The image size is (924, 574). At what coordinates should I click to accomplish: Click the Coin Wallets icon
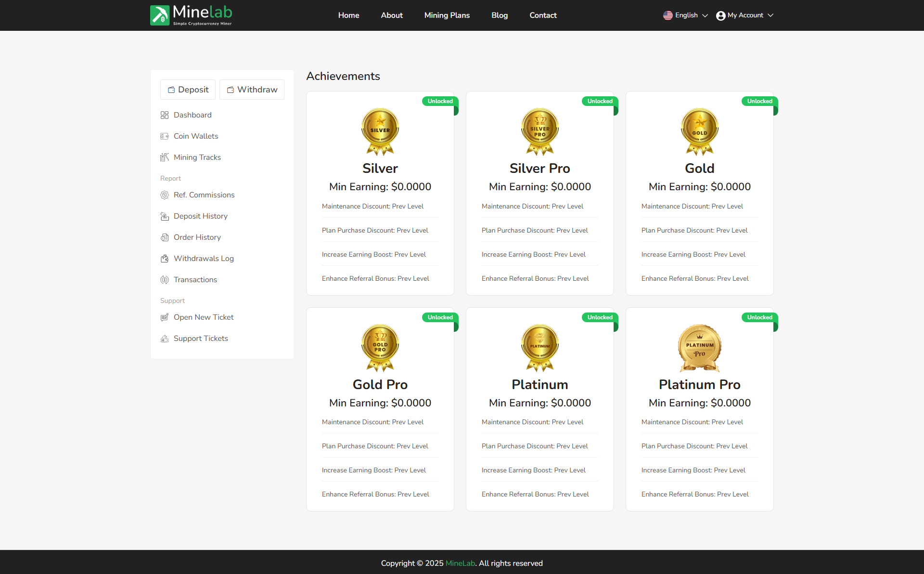(165, 136)
